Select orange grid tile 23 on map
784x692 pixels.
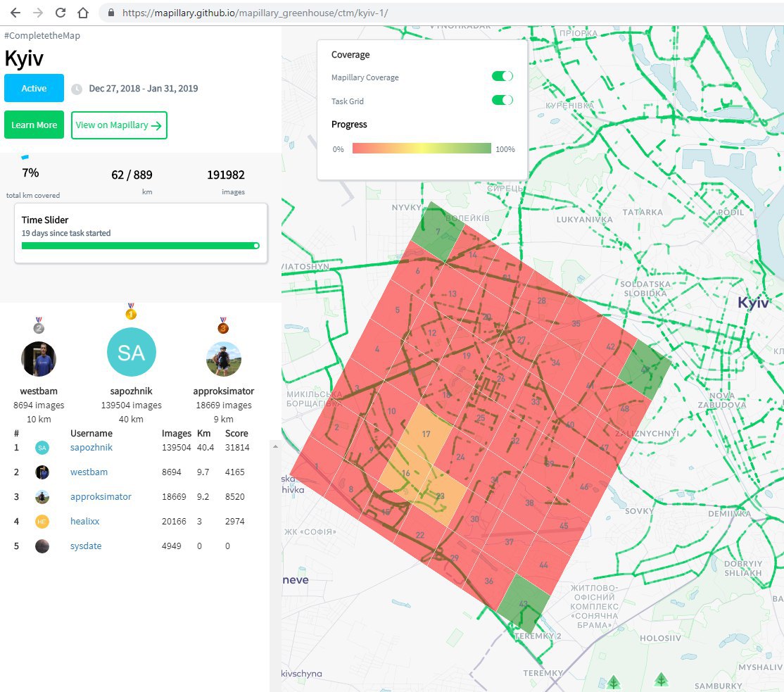440,496
